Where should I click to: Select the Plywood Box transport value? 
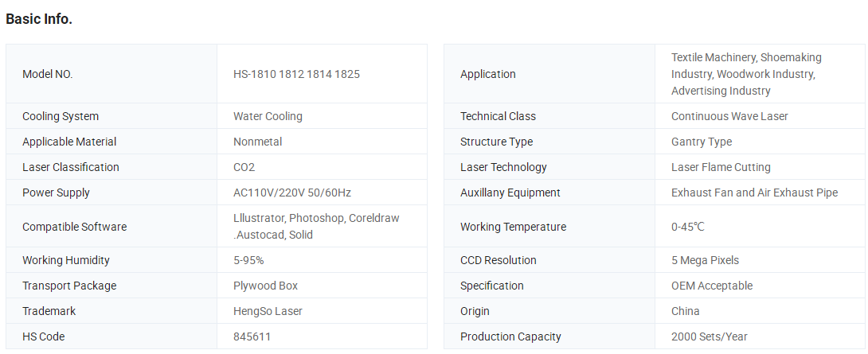[266, 286]
